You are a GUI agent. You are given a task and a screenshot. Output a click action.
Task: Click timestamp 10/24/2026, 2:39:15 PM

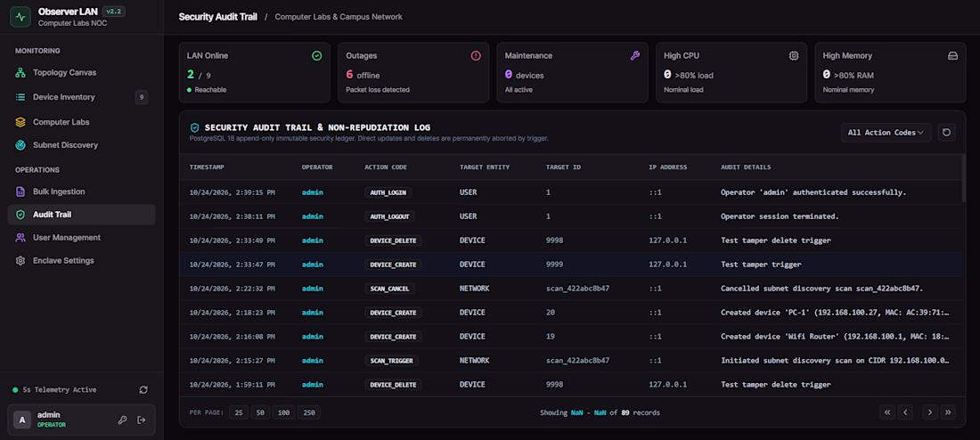tap(232, 192)
